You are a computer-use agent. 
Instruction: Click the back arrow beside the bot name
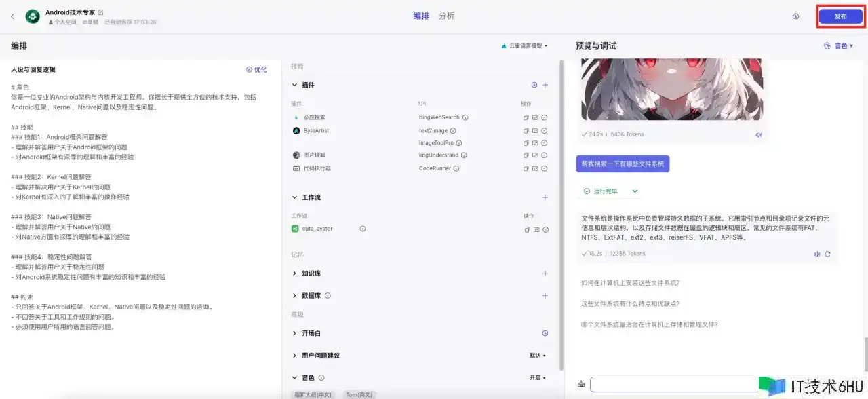12,16
